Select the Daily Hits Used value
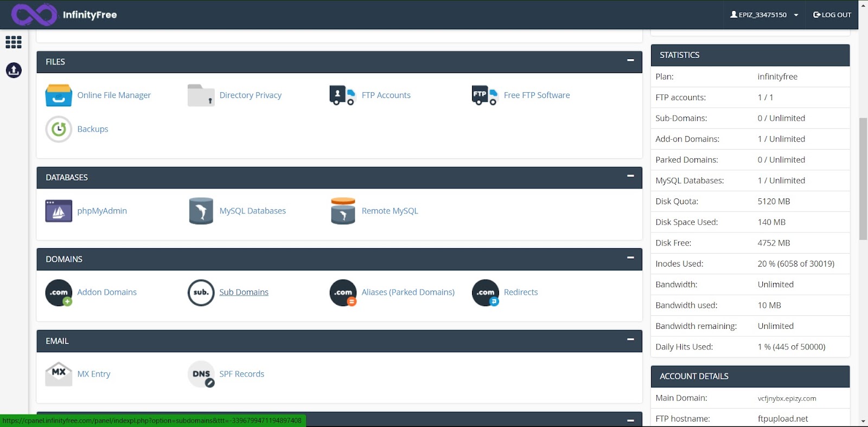Image resolution: width=868 pixels, height=427 pixels. point(792,347)
